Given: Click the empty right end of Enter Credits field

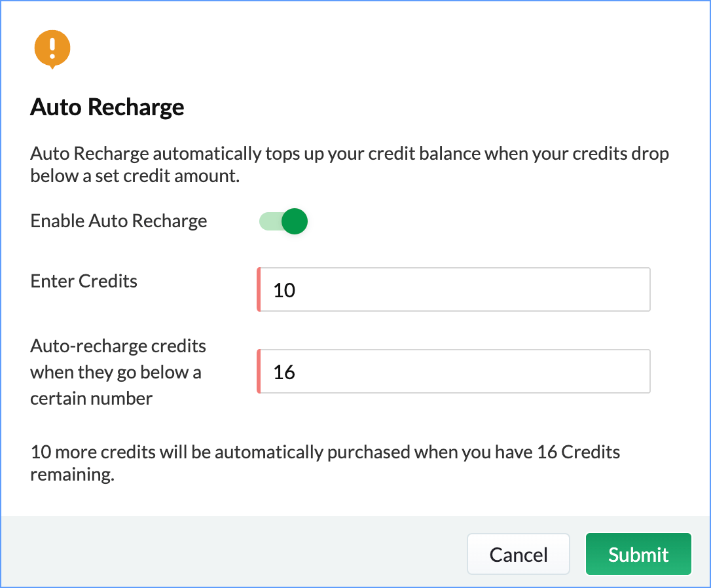Looking at the screenshot, I should click(x=589, y=289).
